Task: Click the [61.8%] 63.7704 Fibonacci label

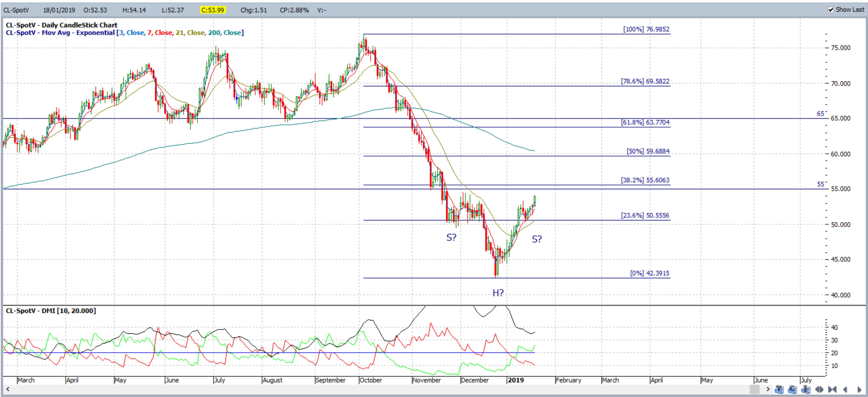Action: 645,123
